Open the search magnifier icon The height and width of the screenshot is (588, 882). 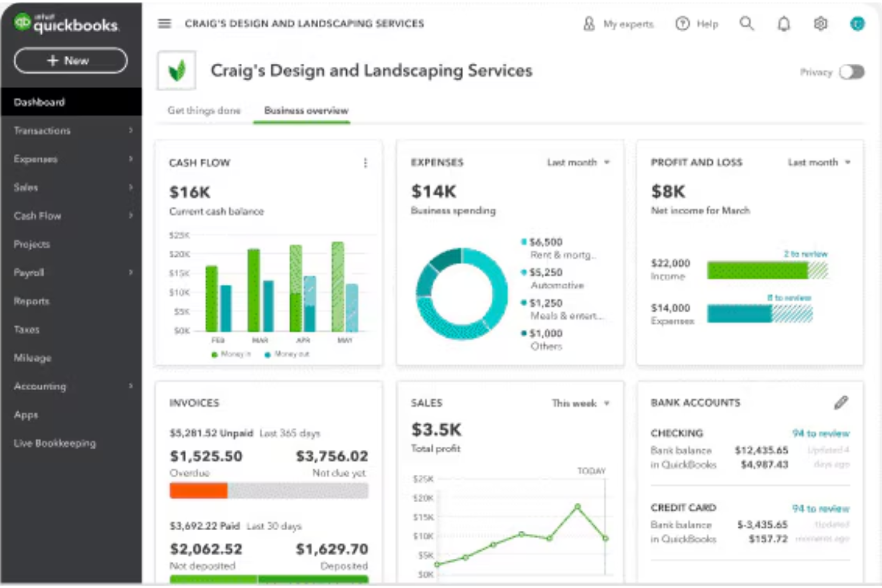point(746,23)
